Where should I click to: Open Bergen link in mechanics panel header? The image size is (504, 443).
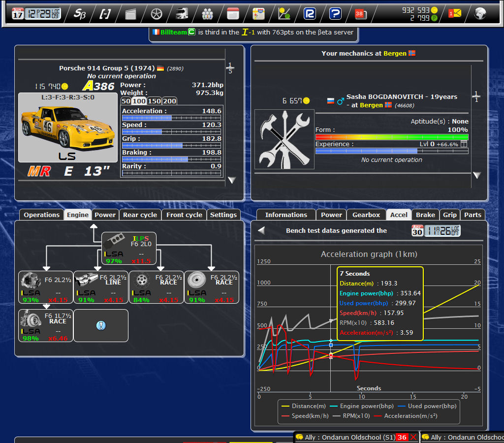tap(395, 53)
